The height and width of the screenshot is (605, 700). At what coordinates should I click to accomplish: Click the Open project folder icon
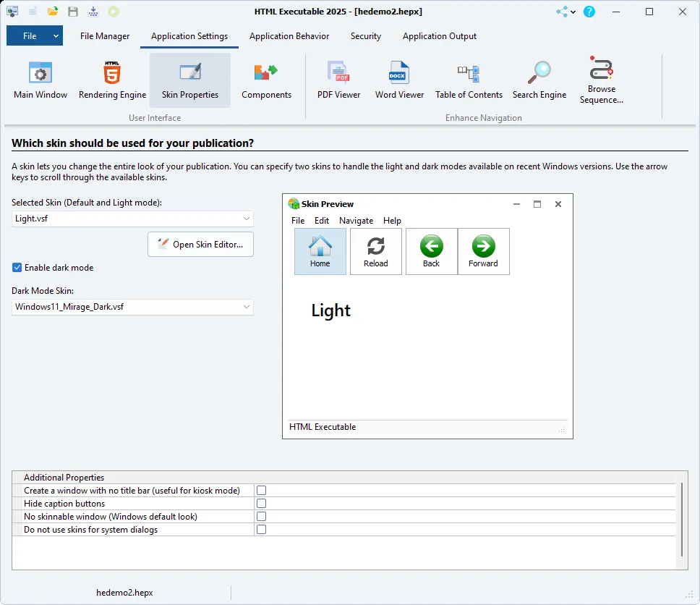(x=53, y=12)
